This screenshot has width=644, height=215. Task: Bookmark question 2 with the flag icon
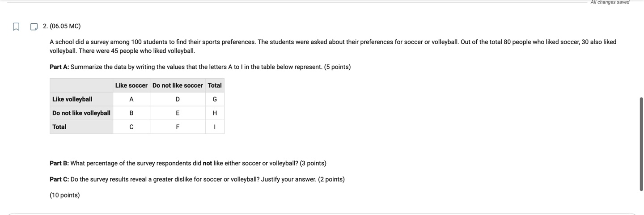pos(16,27)
